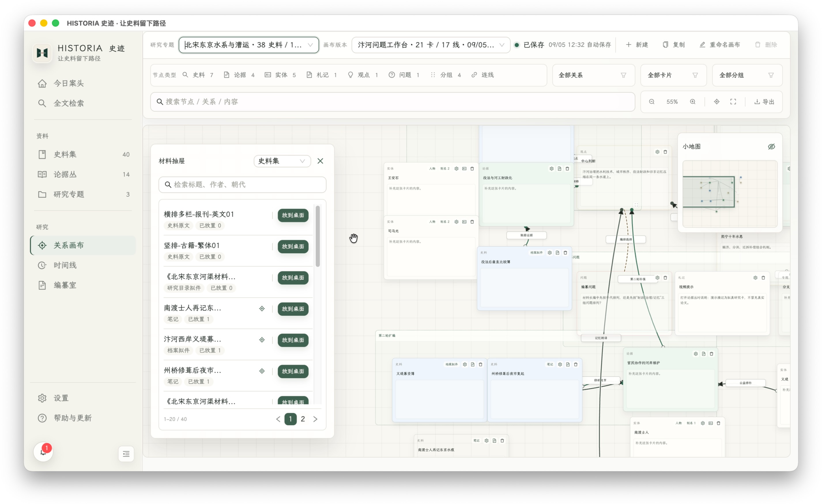Open 史料集 dropdown in 材料抽屉
This screenshot has width=822, height=504.
click(282, 161)
